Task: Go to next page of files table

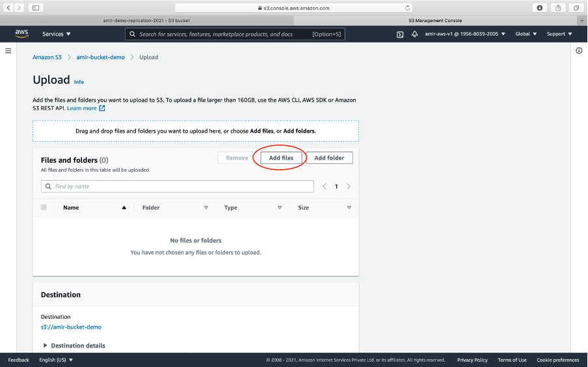Action: (349, 187)
